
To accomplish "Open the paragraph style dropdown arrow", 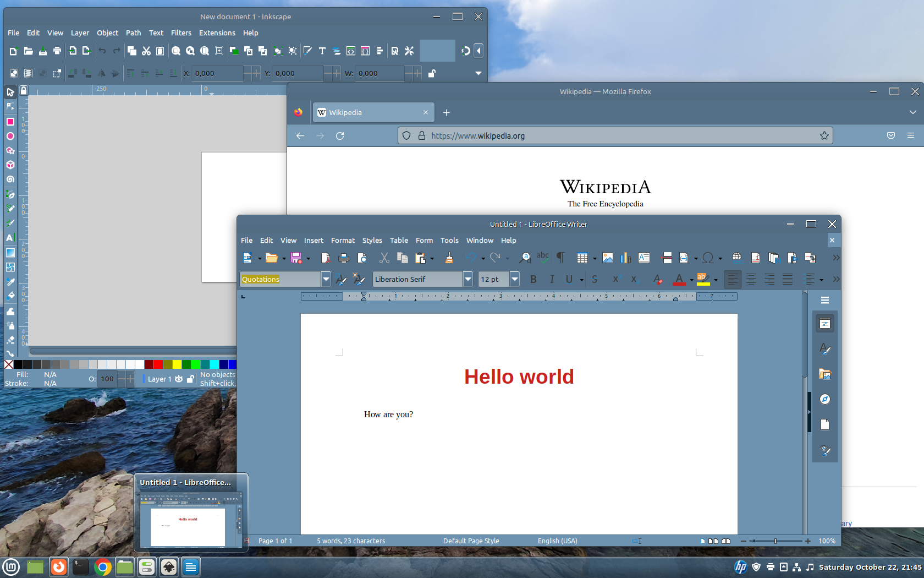I will pyautogui.click(x=326, y=279).
